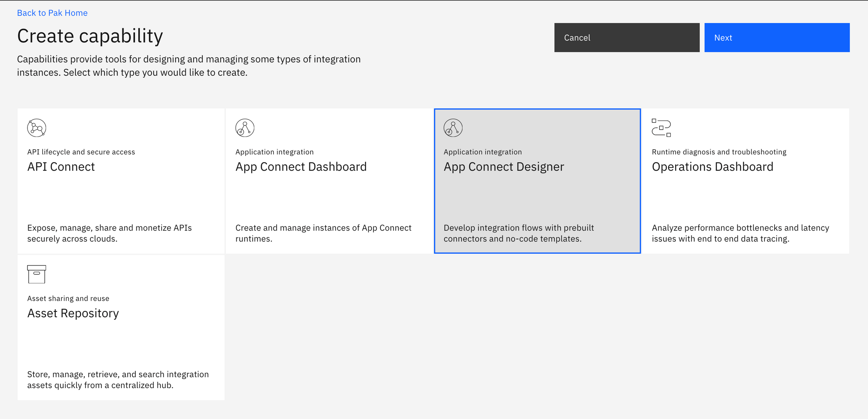Click 'Analyze performance bottlenecks' description
868x419 pixels.
click(741, 233)
